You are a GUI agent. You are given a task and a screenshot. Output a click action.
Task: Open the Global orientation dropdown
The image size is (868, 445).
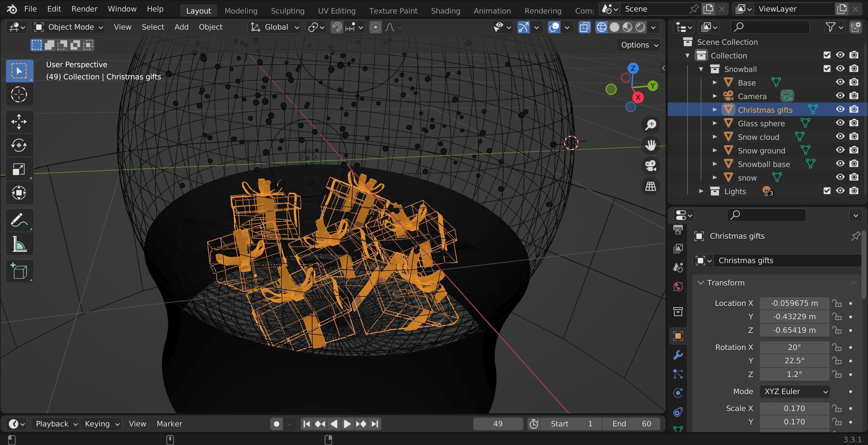[x=274, y=27]
